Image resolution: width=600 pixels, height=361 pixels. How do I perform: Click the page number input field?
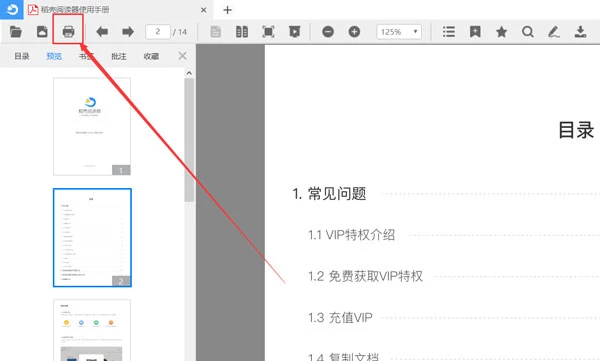[x=158, y=31]
